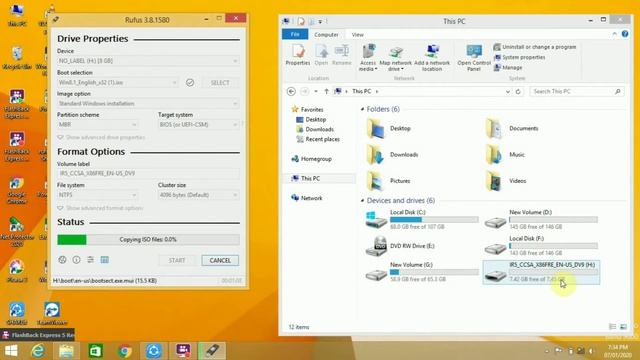Open Google Chrome from taskbar

125,351
